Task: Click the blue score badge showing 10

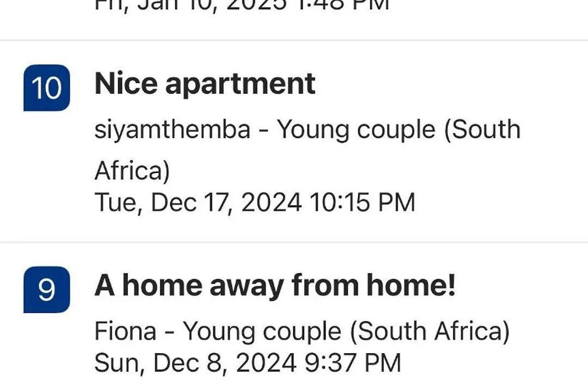Action: [x=46, y=88]
